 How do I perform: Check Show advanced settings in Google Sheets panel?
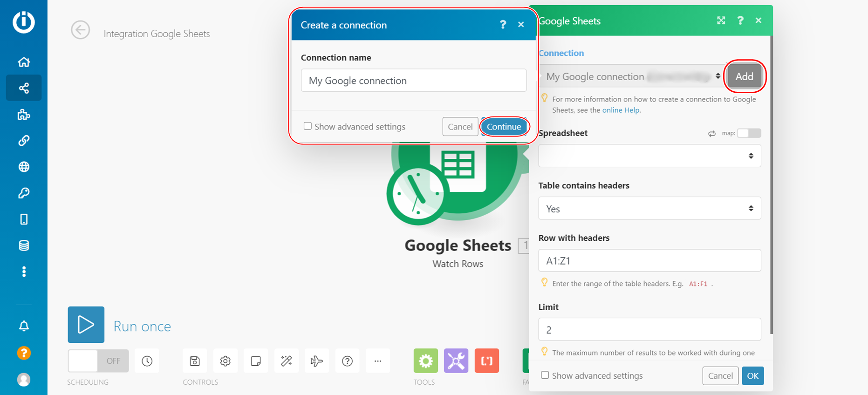[x=545, y=375]
